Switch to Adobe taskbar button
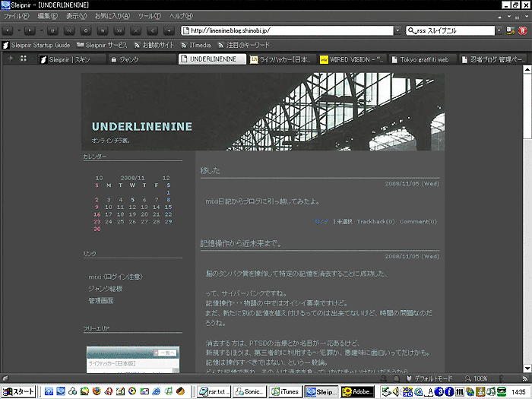Image resolution: width=532 pixels, height=399 pixels. pos(358,391)
